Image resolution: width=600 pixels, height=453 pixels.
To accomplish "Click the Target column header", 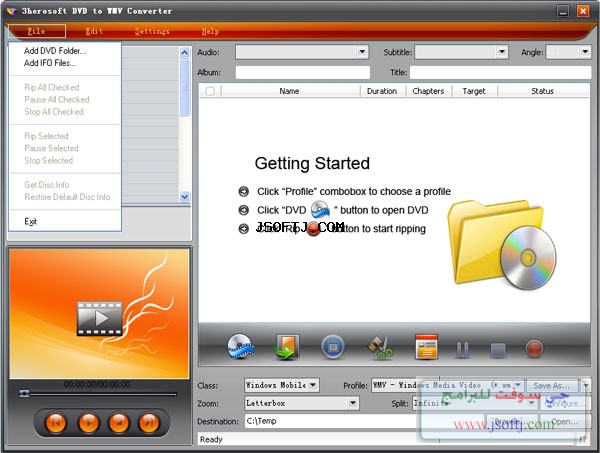I will [x=474, y=91].
